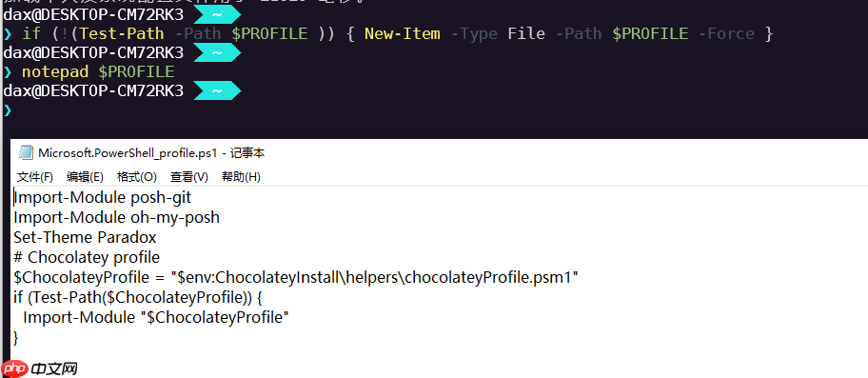The width and height of the screenshot is (868, 378).
Task: Click the Notepad icon in the title bar
Action: [x=26, y=152]
